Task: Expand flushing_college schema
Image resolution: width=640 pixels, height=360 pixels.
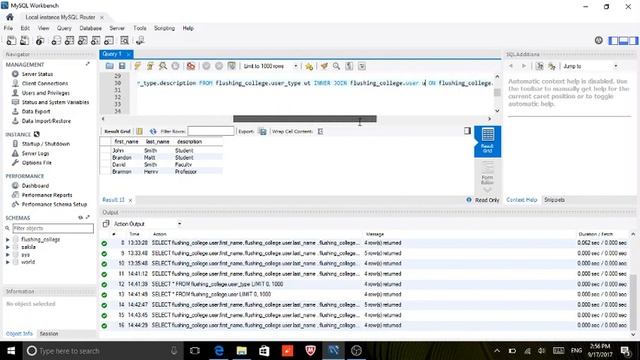Action: [8, 240]
